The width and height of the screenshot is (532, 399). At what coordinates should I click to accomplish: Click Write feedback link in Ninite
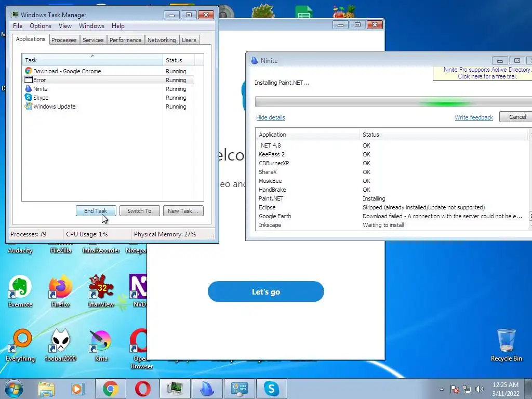pos(474,117)
